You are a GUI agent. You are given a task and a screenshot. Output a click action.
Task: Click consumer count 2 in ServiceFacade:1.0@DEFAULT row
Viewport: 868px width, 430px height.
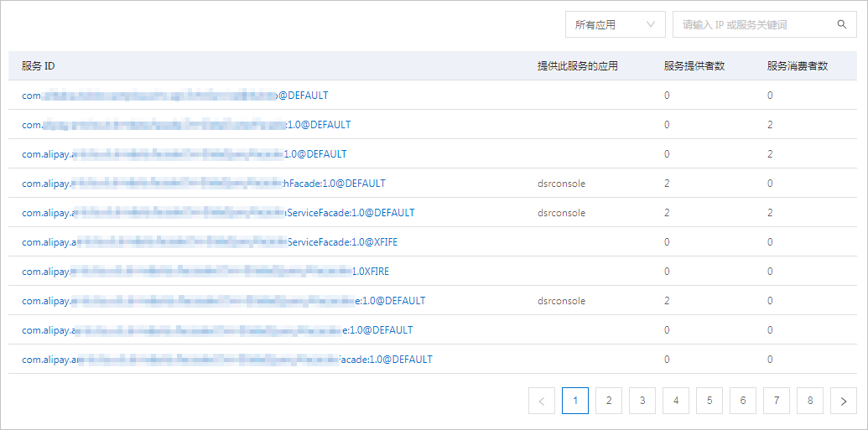point(770,213)
